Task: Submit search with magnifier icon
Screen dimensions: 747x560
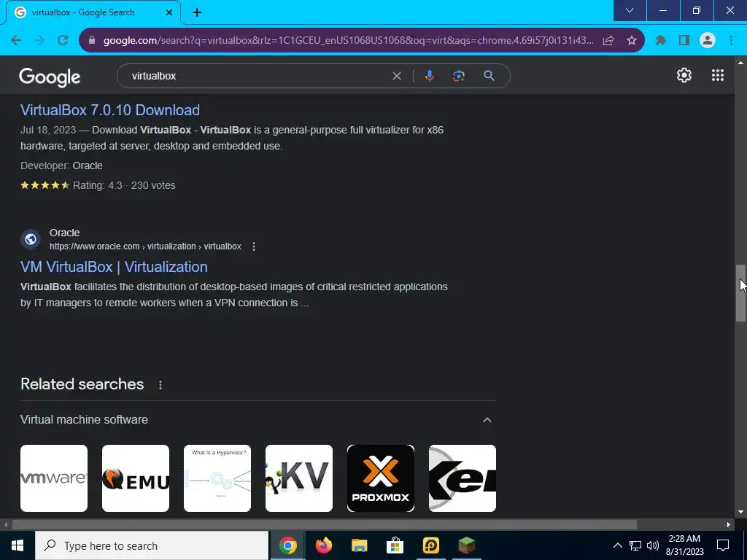Action: pos(489,76)
